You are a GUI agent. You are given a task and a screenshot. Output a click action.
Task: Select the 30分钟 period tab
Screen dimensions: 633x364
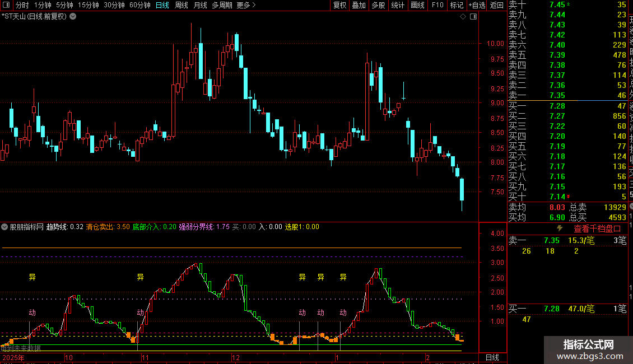(114, 5)
